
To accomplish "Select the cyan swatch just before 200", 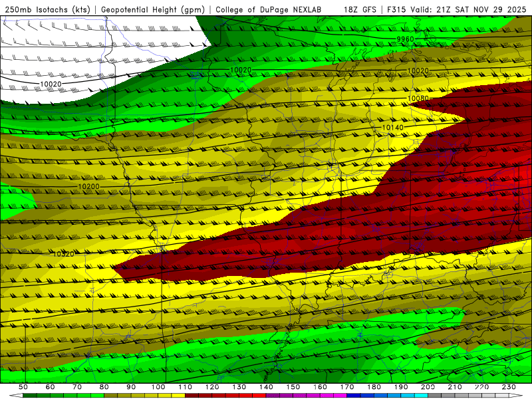I will click(x=421, y=396).
